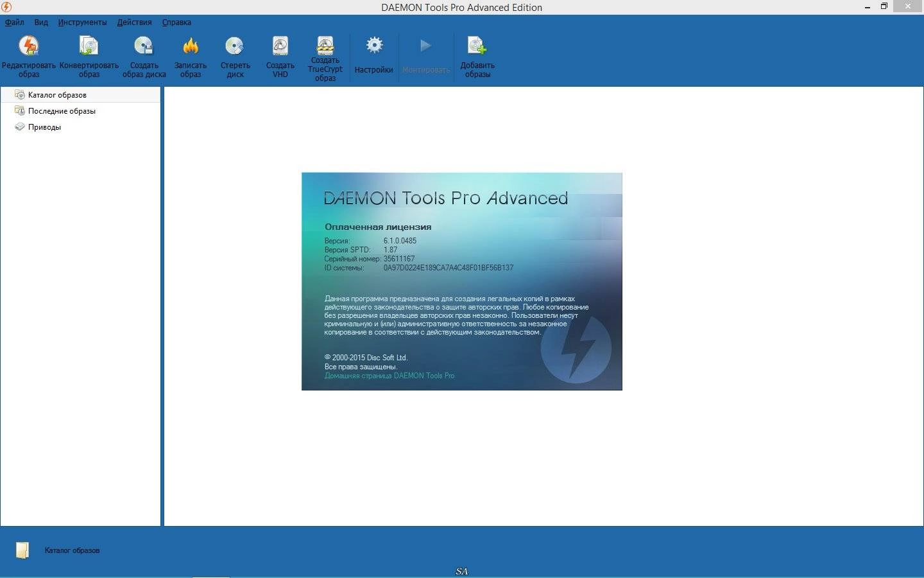Click the Каталог образов label in the bottom panel

coord(72,550)
